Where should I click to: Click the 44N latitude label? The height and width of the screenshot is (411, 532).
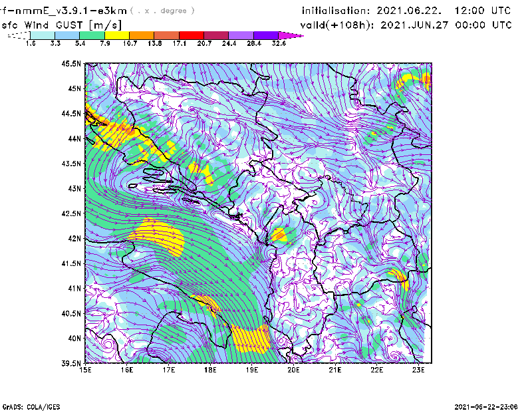coord(74,138)
